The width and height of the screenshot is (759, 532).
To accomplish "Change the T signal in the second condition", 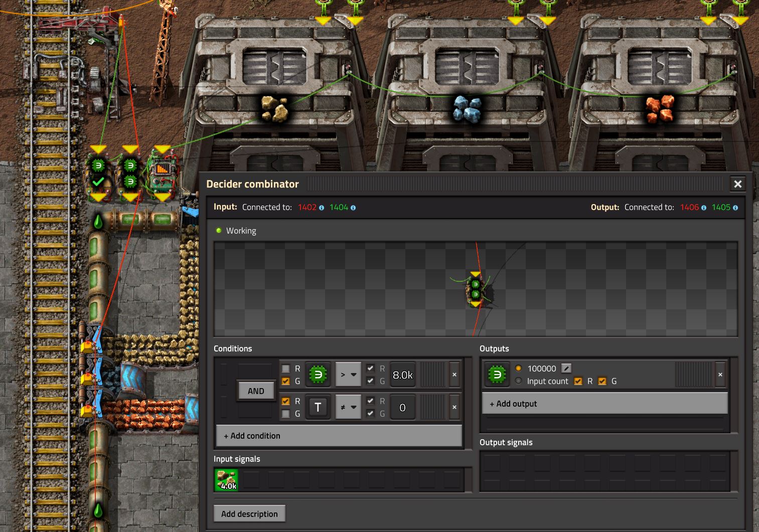I will pos(318,407).
